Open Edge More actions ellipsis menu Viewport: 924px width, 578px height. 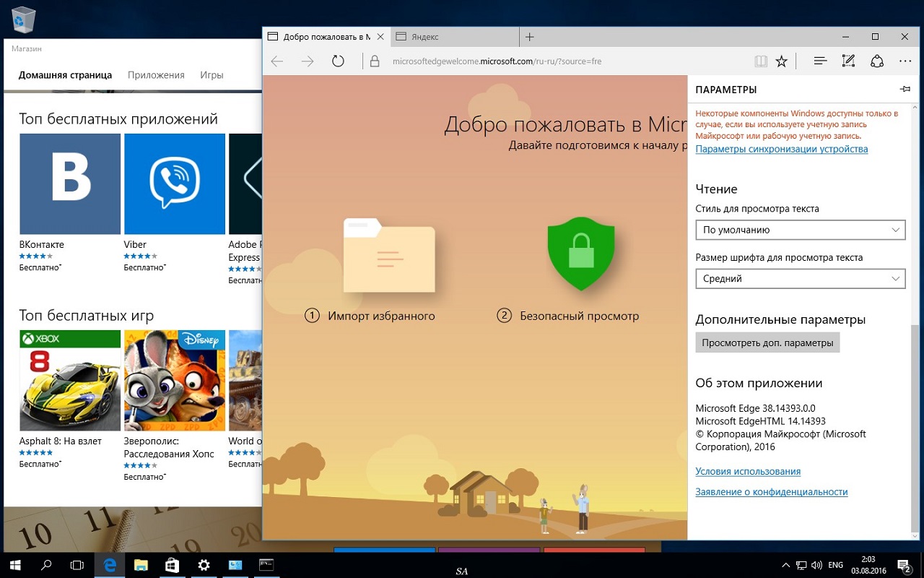pyautogui.click(x=905, y=61)
